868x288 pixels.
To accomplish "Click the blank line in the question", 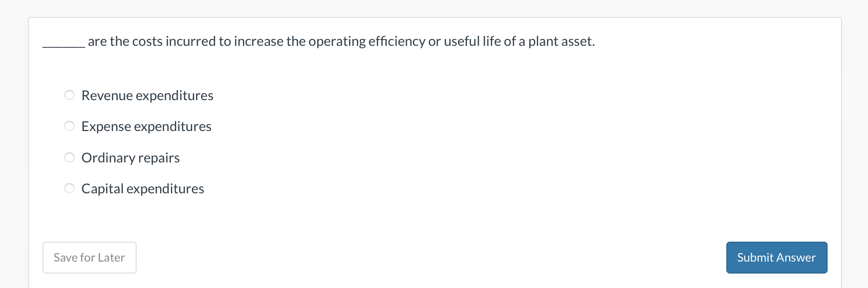I will 63,44.
